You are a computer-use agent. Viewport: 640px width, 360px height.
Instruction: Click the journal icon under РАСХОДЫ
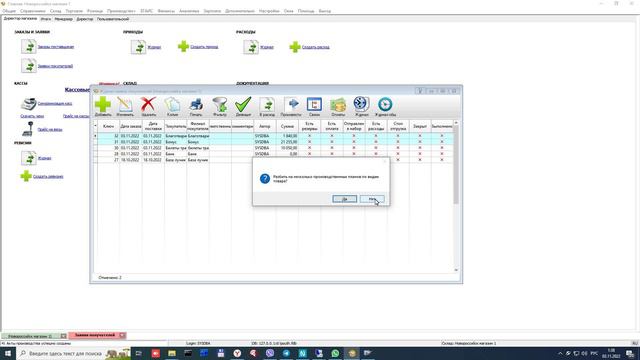click(251, 47)
